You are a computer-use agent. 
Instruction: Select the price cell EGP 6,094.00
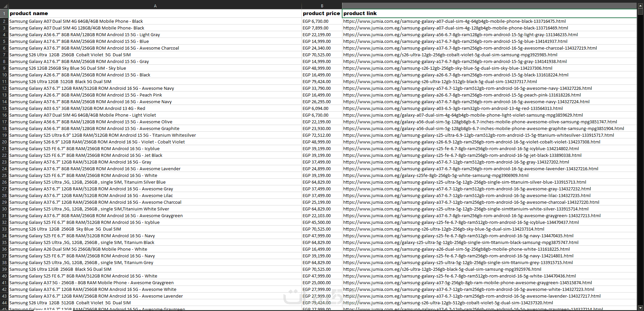(322, 108)
